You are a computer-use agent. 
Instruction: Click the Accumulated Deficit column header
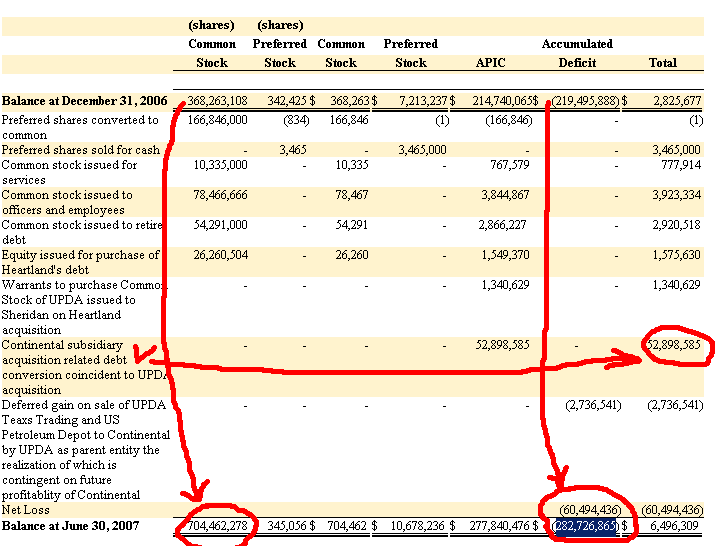[x=577, y=53]
